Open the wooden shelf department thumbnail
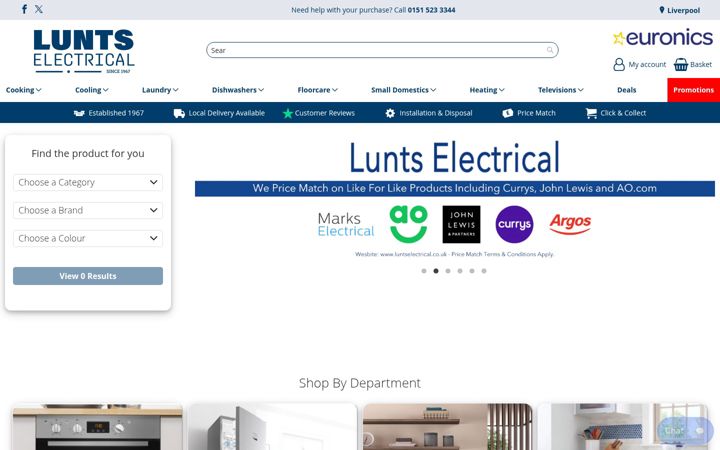The image size is (720, 450). tap(448, 427)
